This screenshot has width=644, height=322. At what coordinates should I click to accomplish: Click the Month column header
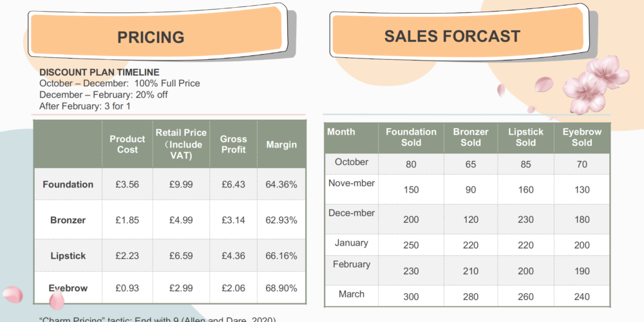tap(341, 132)
